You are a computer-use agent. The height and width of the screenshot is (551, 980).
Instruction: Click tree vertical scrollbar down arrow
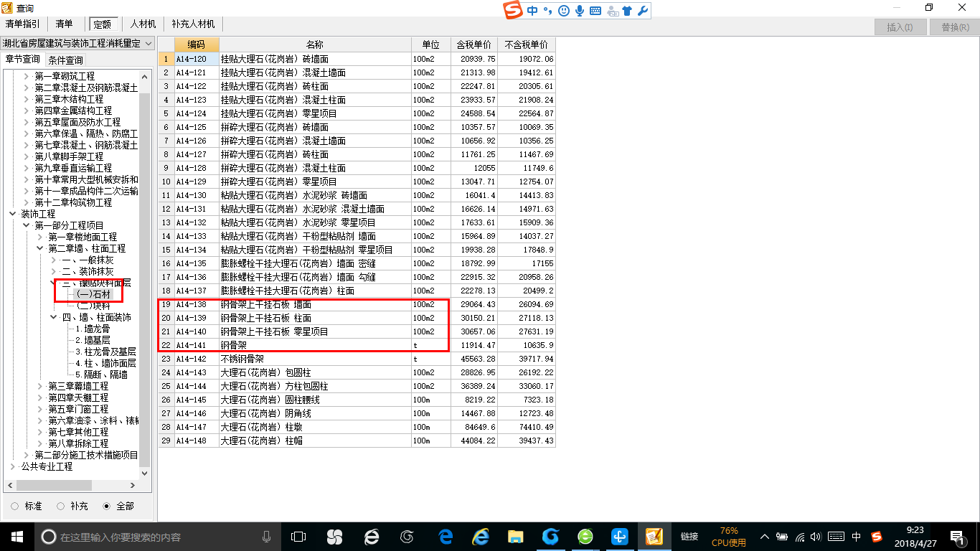tap(146, 473)
